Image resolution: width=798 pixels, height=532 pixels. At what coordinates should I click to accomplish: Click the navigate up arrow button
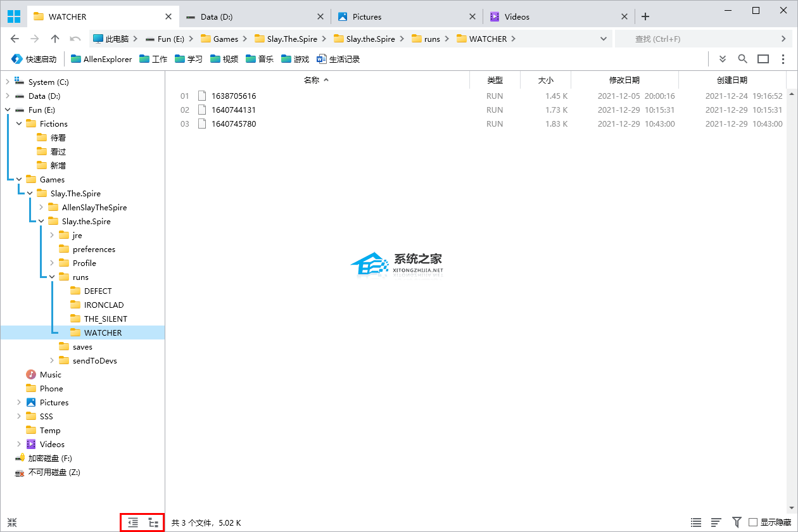[x=55, y=39]
